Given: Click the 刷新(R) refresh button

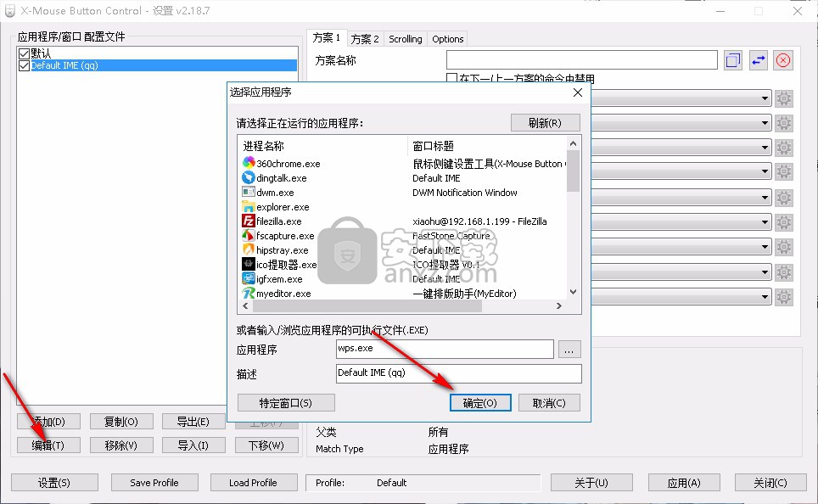Looking at the screenshot, I should (x=545, y=122).
